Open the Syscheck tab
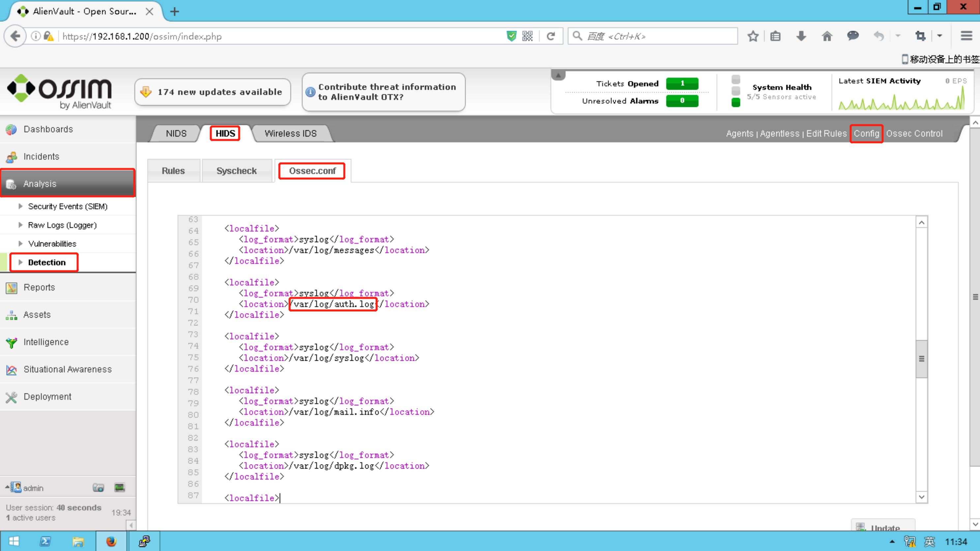980x551 pixels. [x=236, y=171]
